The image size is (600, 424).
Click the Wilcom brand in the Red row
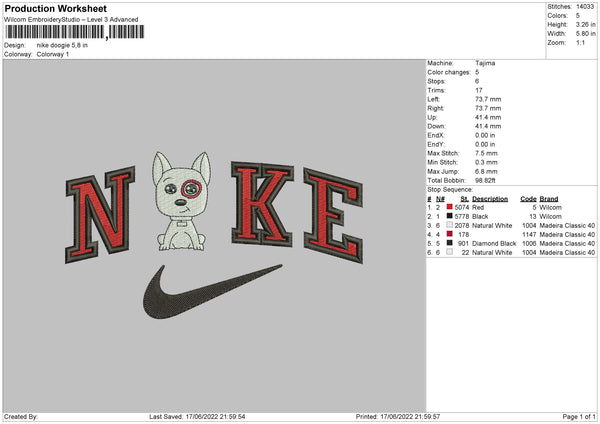pos(551,207)
